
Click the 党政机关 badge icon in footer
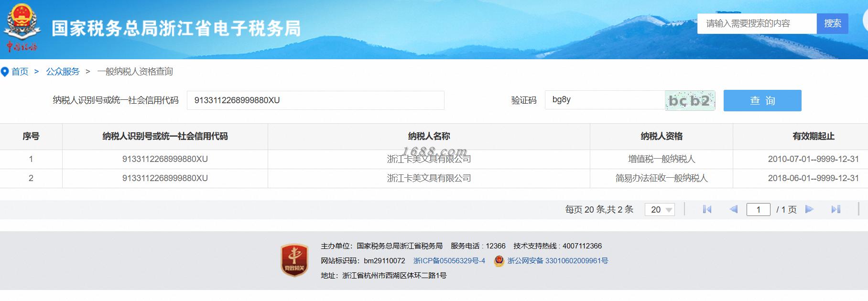point(294,260)
